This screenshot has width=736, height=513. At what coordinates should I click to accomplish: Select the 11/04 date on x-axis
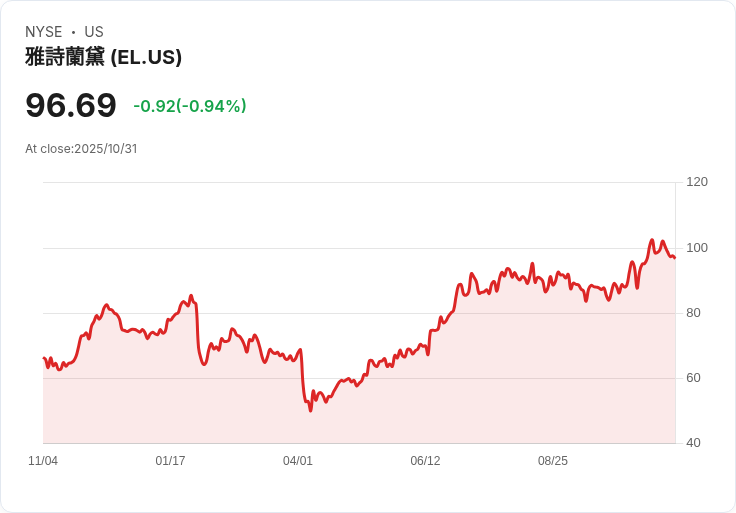(x=43, y=461)
